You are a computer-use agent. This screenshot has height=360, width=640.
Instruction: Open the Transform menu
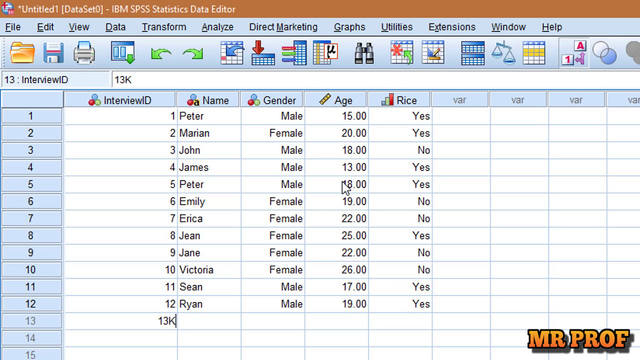(x=164, y=27)
